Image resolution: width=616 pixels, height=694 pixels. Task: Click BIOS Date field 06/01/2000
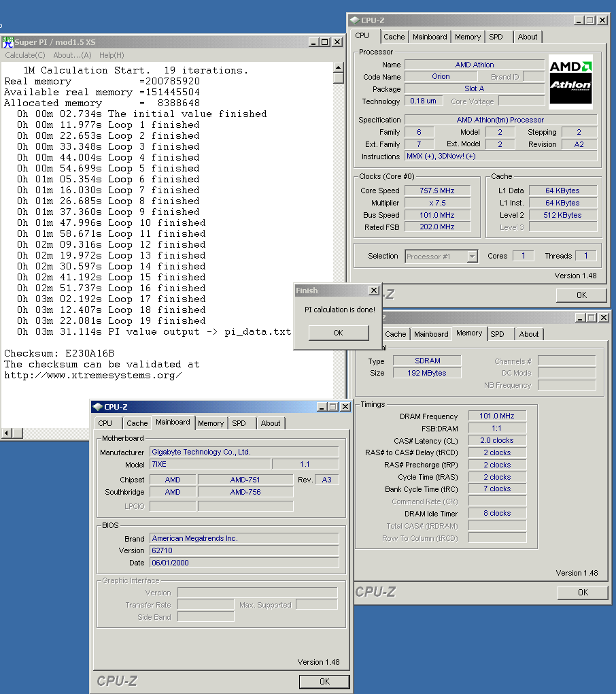(x=244, y=563)
